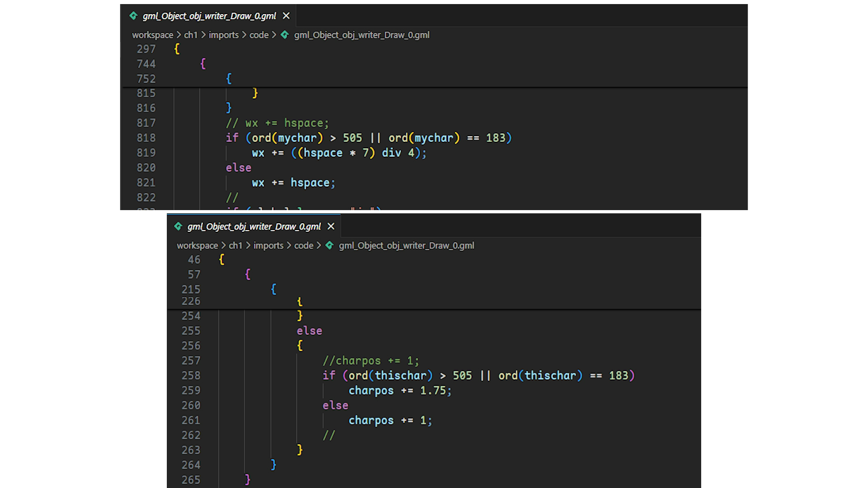This screenshot has height=488, width=868.
Task: Select the bottom editor's gml_Object_obj_writer_Draw_0.gml tab
Action: 254,226
